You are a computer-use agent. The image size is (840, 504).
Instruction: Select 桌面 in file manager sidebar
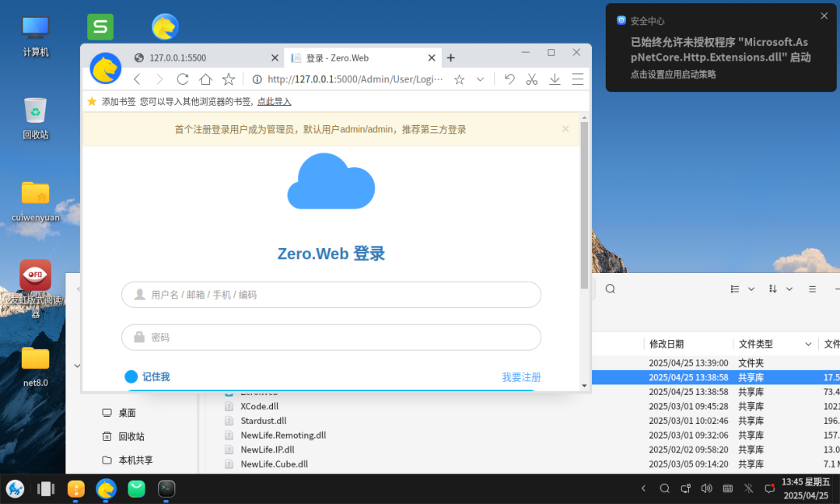point(127,413)
